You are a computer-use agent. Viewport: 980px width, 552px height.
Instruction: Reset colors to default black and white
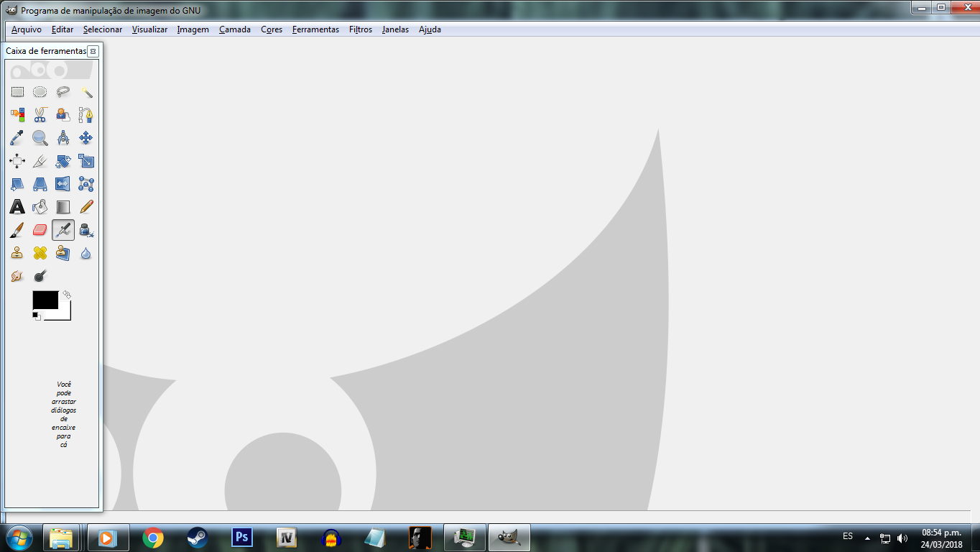click(x=36, y=316)
